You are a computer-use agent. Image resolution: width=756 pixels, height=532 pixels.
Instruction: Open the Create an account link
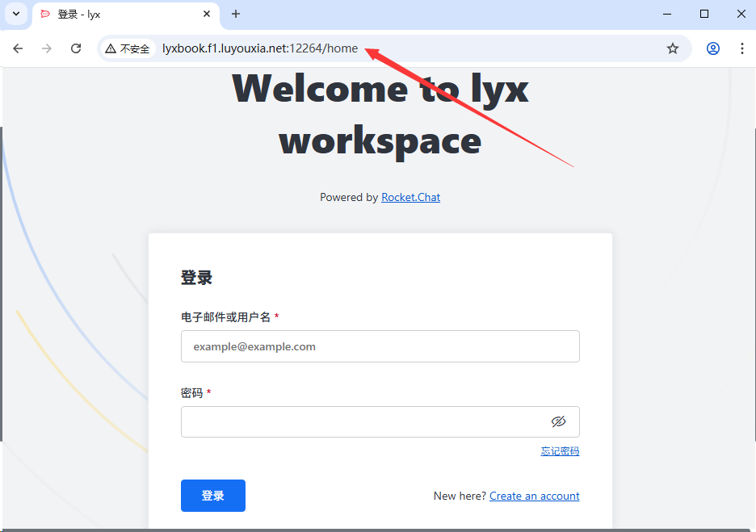click(x=534, y=496)
